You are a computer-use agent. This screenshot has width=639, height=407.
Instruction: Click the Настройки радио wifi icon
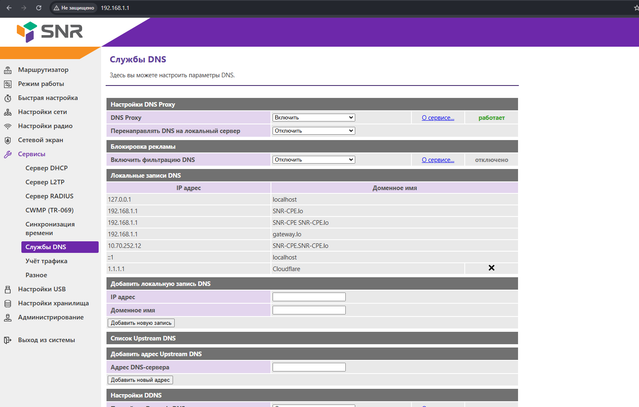point(8,126)
